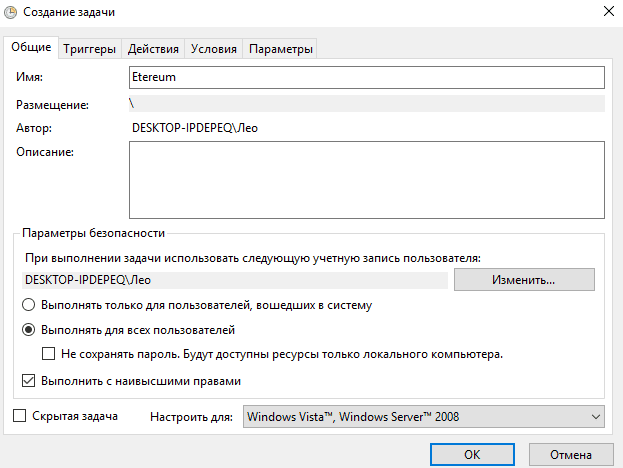
Task: Click the user account field under Параметры безопасности
Action: (236, 279)
